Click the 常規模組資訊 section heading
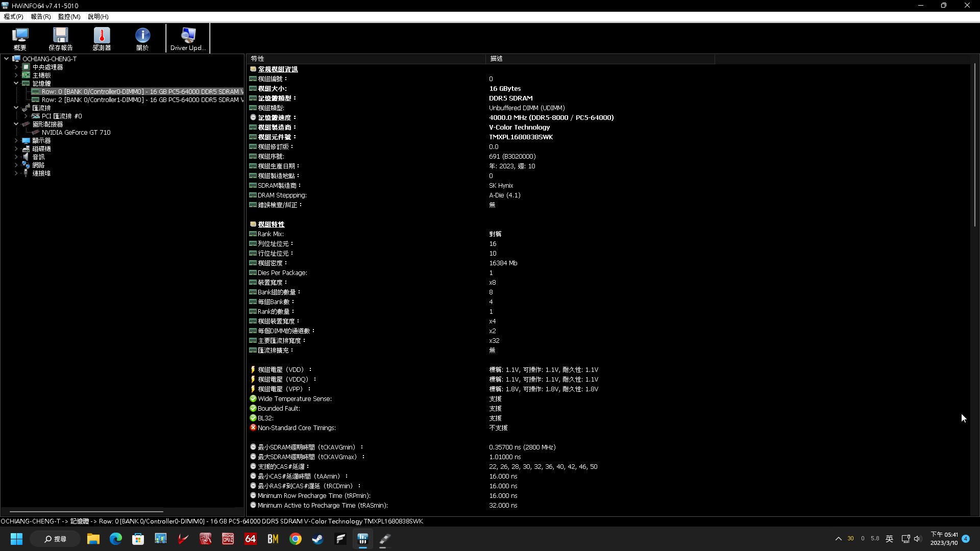Screen dimensions: 980x551 [x=278, y=69]
